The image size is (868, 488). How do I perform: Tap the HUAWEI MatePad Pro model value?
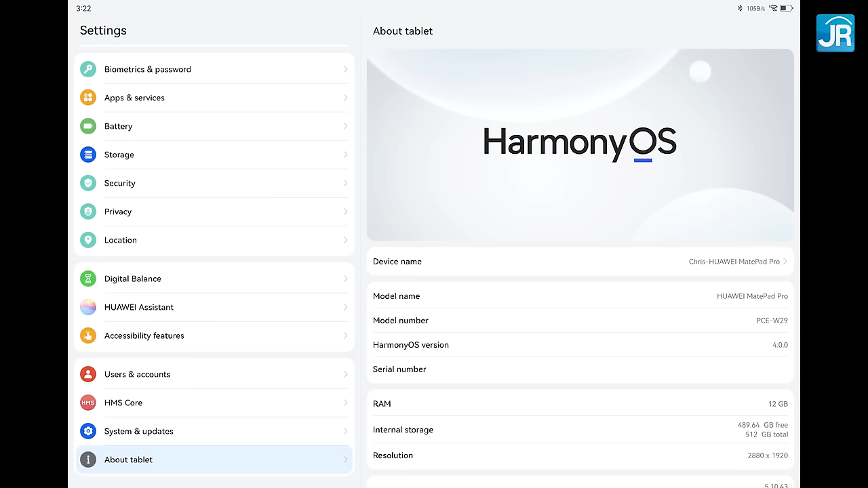(752, 296)
